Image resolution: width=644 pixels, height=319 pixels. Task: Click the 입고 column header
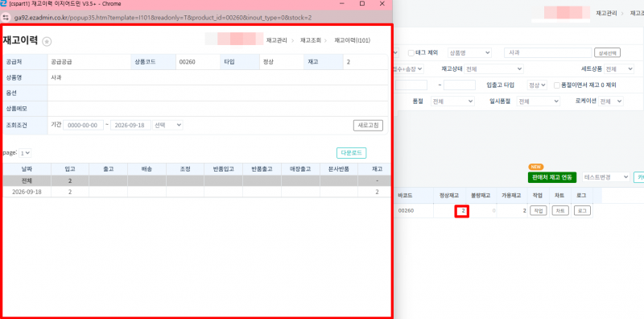pyautogui.click(x=70, y=169)
